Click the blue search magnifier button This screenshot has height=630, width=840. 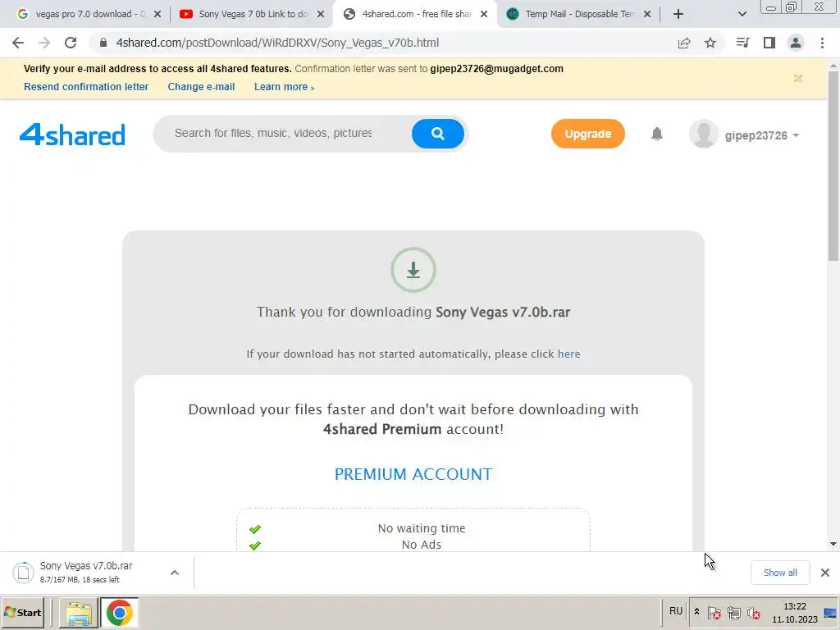(x=438, y=134)
